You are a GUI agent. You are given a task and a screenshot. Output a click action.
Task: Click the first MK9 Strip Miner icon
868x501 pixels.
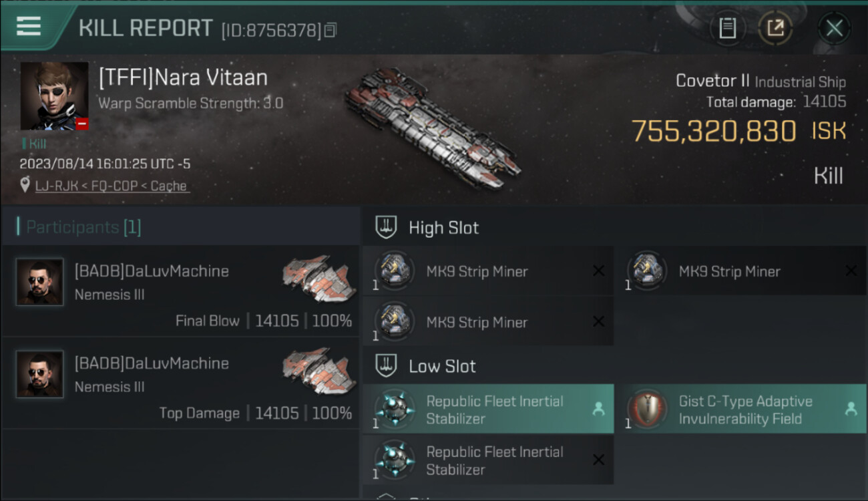click(x=393, y=271)
